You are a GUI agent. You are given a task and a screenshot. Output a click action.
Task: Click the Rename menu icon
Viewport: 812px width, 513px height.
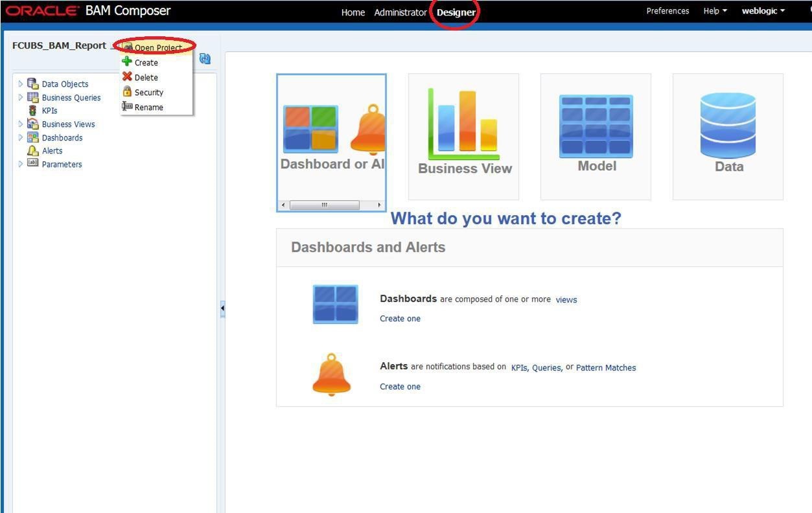[x=127, y=106]
